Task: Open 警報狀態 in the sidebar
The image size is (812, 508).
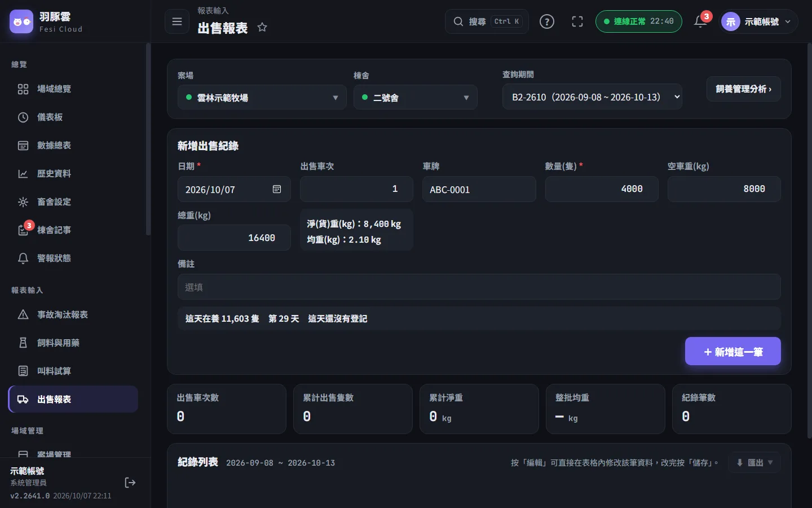Action: coord(73,258)
